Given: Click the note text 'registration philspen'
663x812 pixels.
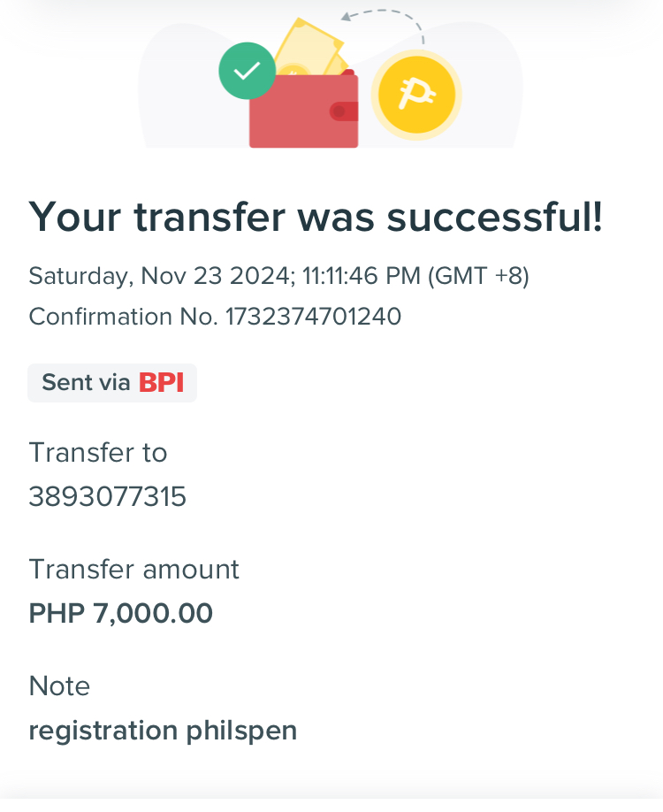Looking at the screenshot, I should coord(163,731).
